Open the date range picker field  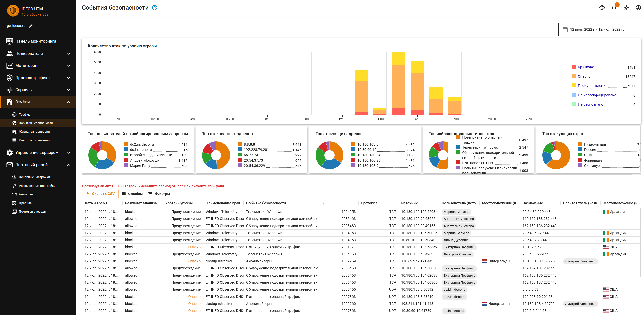click(600, 30)
